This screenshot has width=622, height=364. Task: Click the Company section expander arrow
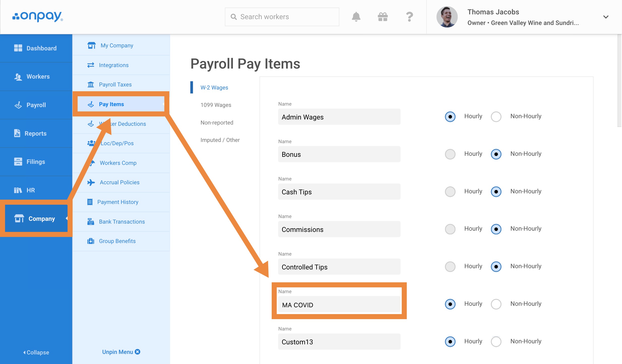67,218
